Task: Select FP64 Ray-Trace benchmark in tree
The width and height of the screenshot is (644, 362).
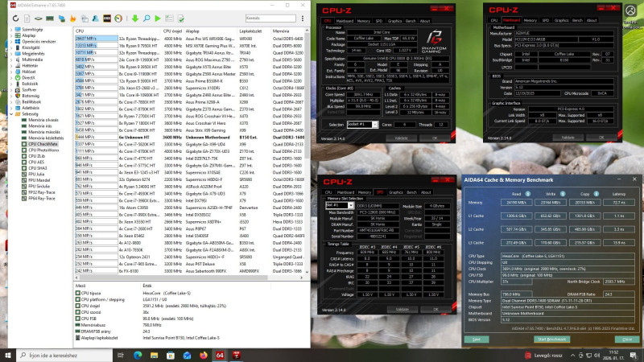Action: pos(38,198)
